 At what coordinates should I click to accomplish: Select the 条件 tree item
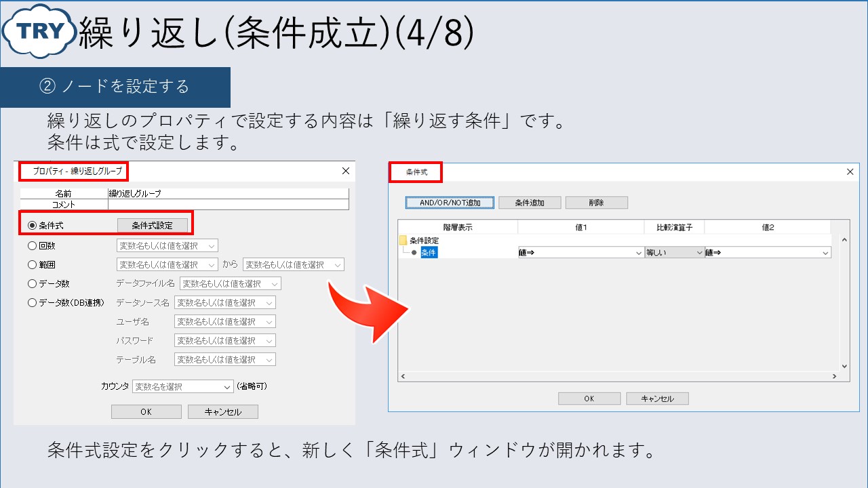429,253
